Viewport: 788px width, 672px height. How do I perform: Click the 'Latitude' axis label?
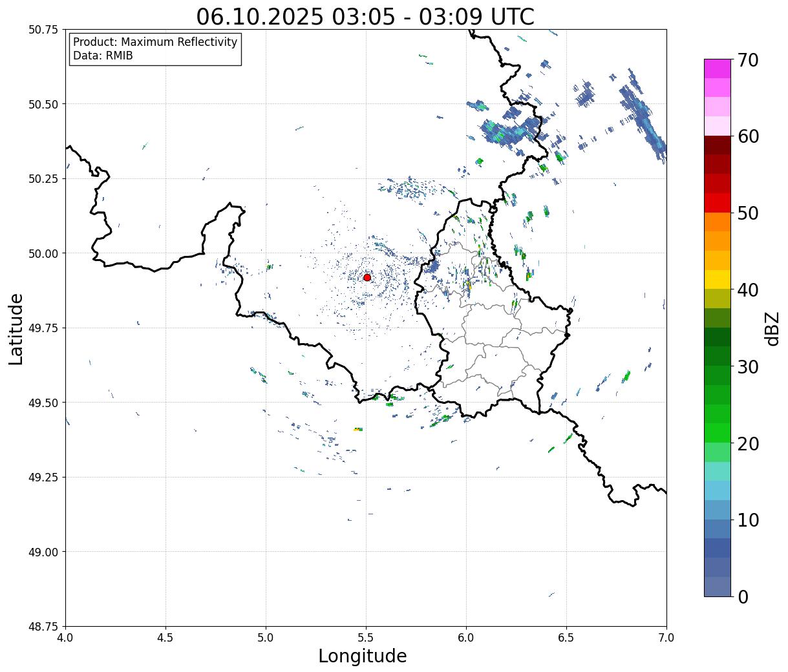(16, 329)
